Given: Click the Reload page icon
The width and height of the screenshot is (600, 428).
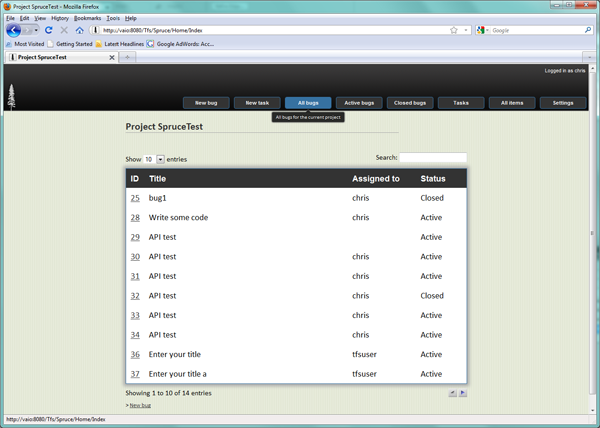Looking at the screenshot, I should point(49,30).
